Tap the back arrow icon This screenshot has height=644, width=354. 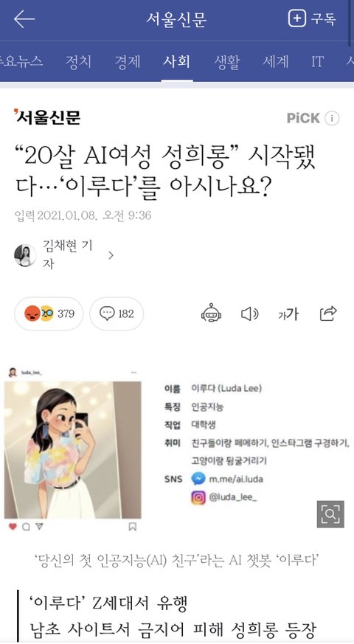pos(24,19)
